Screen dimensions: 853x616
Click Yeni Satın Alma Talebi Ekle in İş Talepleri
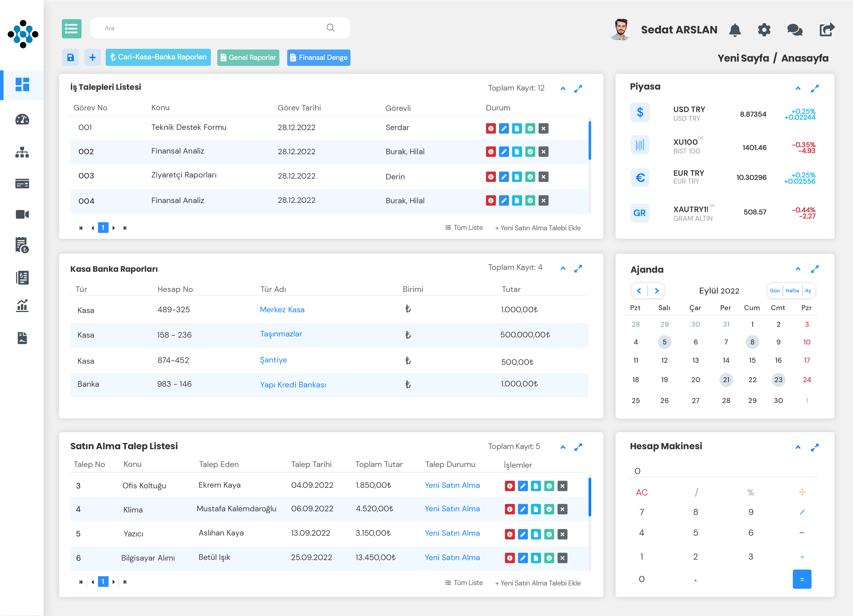538,228
